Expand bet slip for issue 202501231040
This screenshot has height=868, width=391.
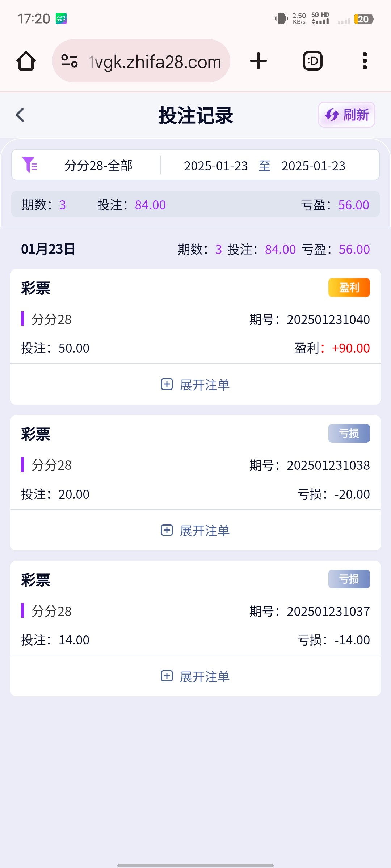click(205, 385)
